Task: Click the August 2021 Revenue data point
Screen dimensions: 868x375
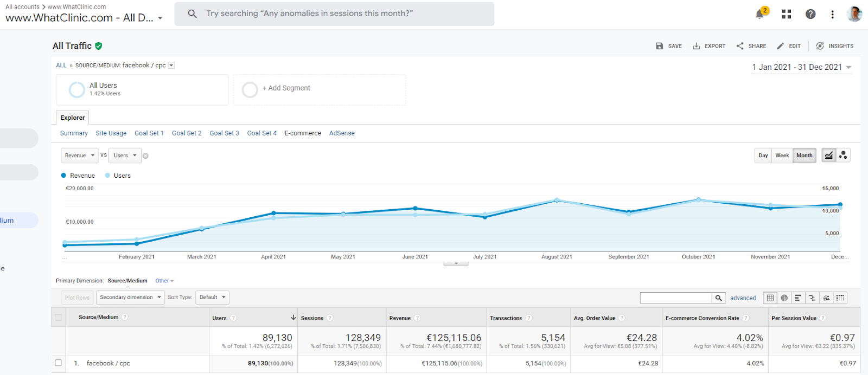Action: coord(557,201)
